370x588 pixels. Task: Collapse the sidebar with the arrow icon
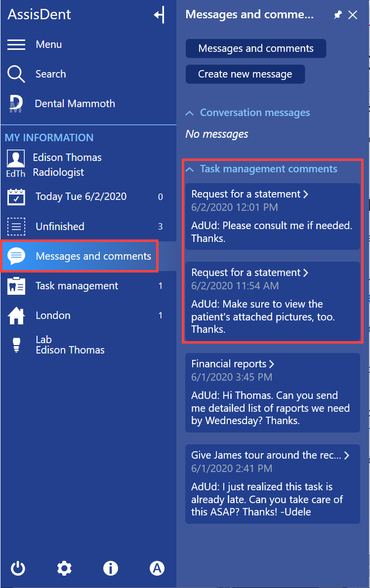(159, 15)
